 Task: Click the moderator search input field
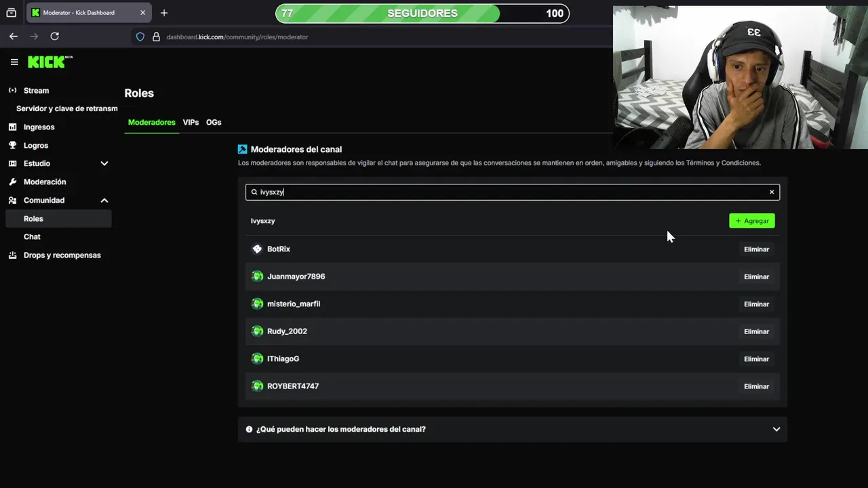click(513, 192)
